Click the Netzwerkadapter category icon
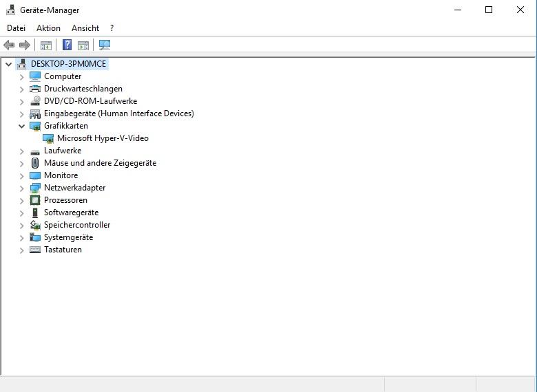Image resolution: width=537 pixels, height=392 pixels. 35,188
